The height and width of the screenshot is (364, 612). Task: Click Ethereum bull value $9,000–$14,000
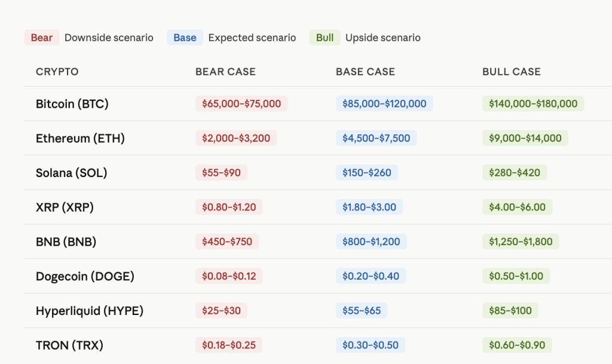click(x=525, y=138)
